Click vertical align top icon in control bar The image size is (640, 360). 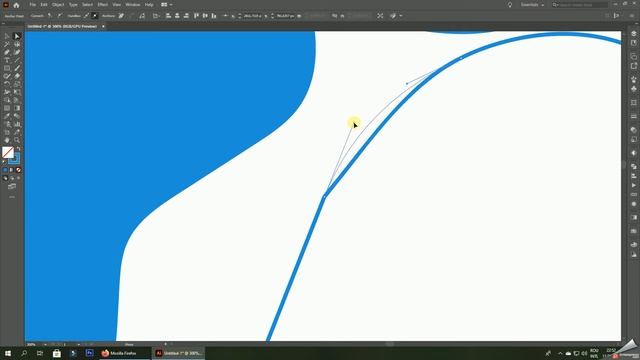click(196, 16)
